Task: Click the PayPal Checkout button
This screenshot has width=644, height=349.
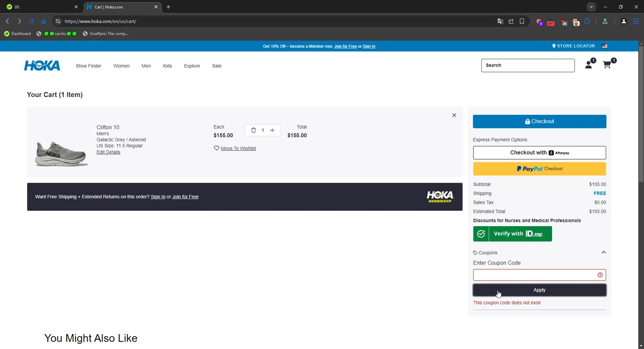Action: 539,169
